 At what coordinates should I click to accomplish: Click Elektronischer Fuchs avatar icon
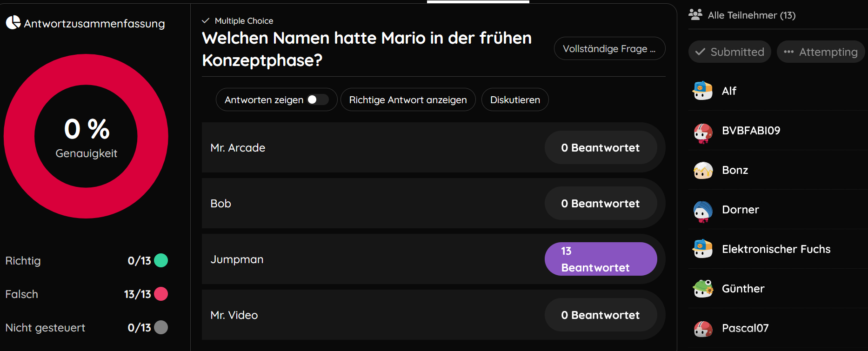point(702,249)
